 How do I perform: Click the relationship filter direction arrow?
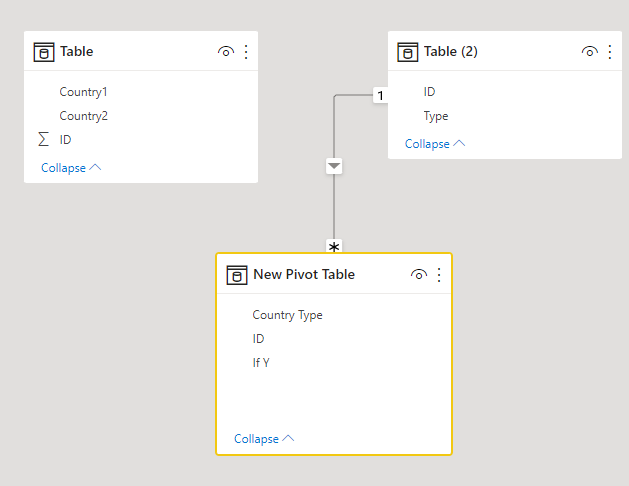tap(334, 166)
